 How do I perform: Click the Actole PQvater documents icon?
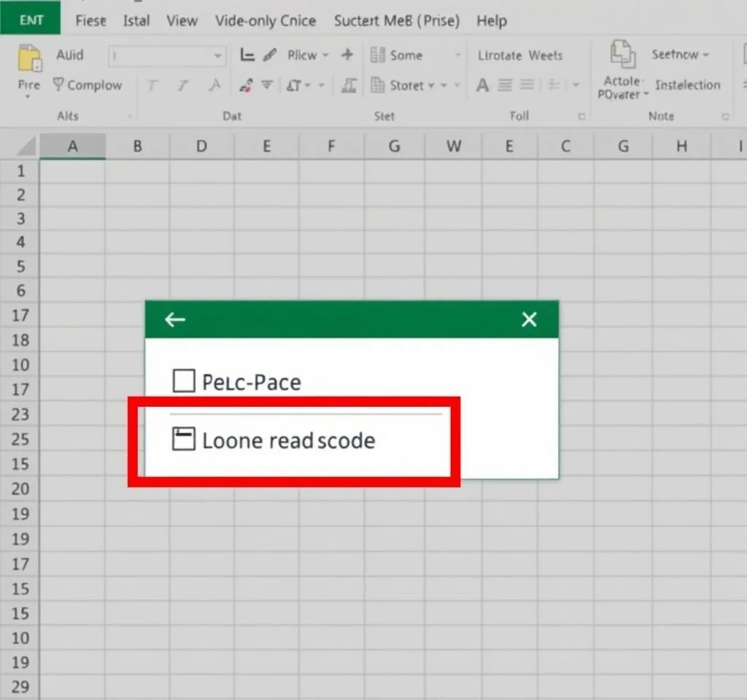(622, 56)
